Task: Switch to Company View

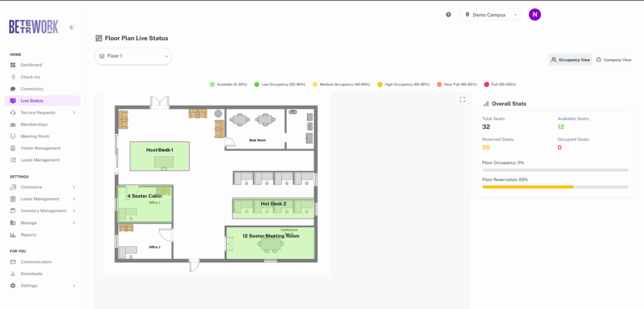Action: (614, 60)
